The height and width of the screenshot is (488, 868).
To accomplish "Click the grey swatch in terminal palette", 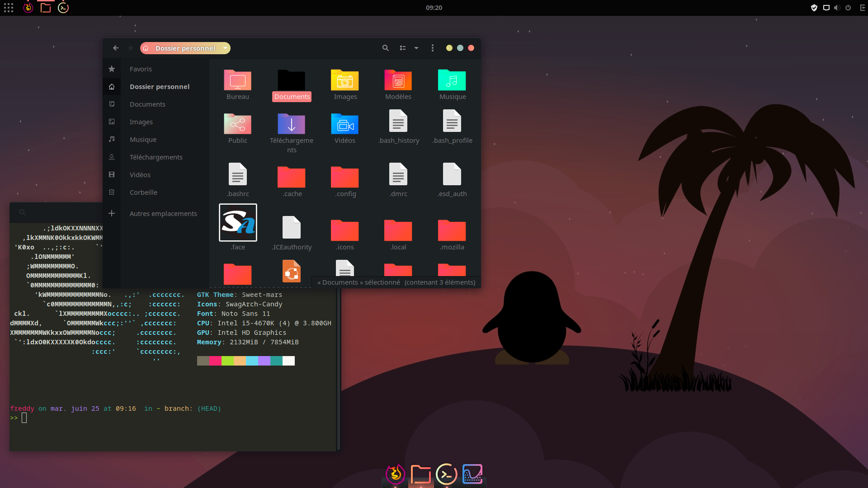I will coord(203,361).
